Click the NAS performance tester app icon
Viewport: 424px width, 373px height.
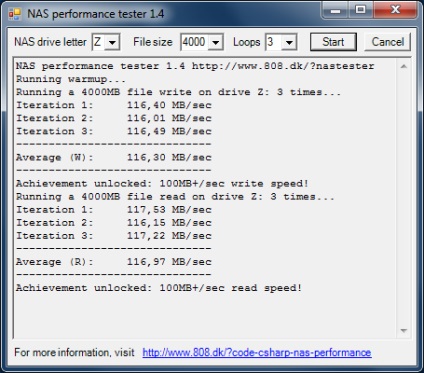tap(15, 14)
